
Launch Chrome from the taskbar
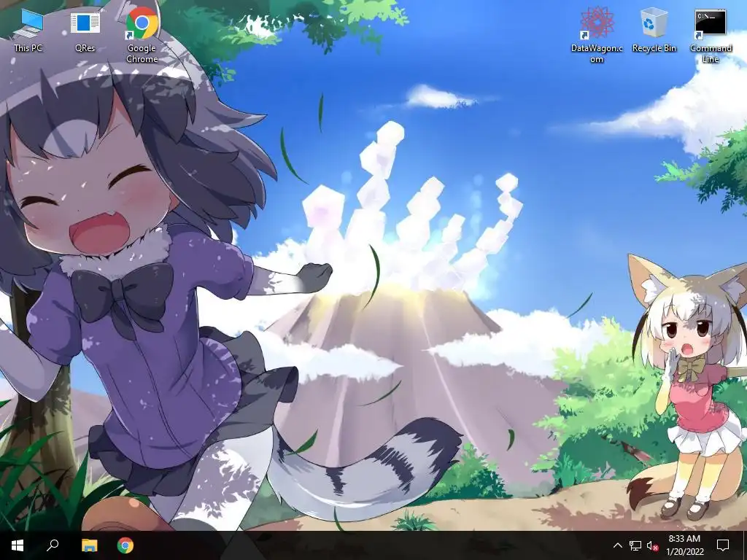coord(125,545)
